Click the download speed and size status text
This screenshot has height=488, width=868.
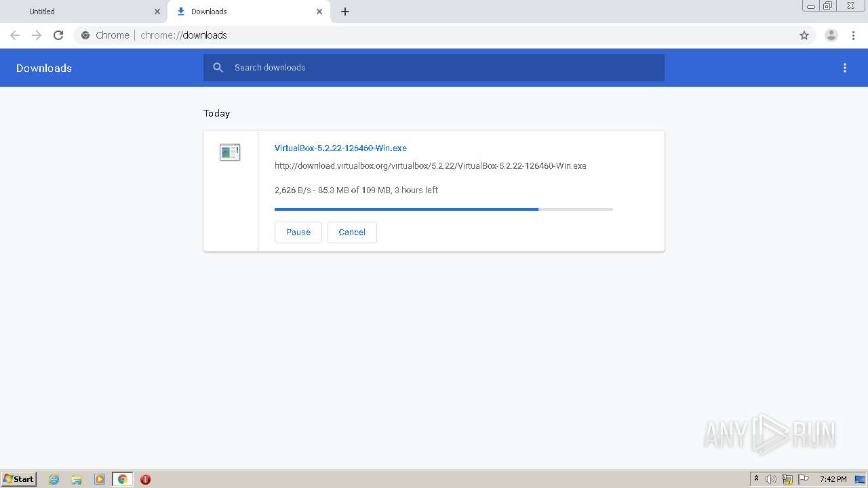point(356,190)
